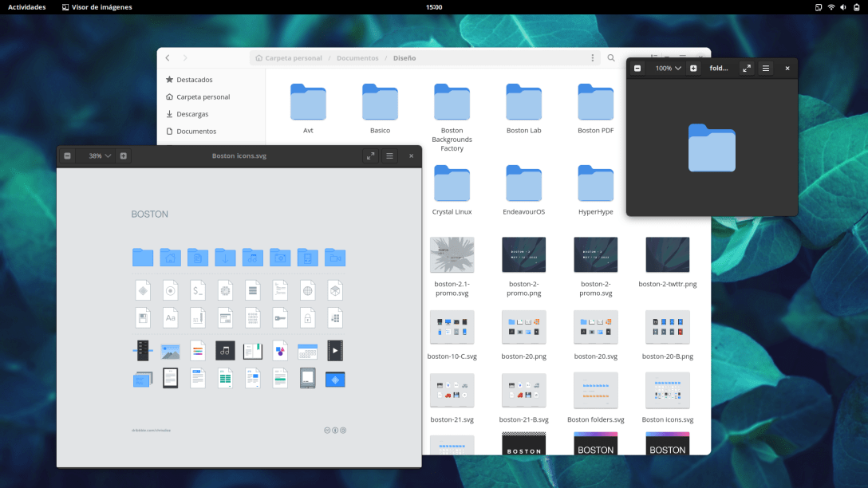
Task: Enter fullscreen in Boston icons.svg viewer
Action: (x=370, y=156)
